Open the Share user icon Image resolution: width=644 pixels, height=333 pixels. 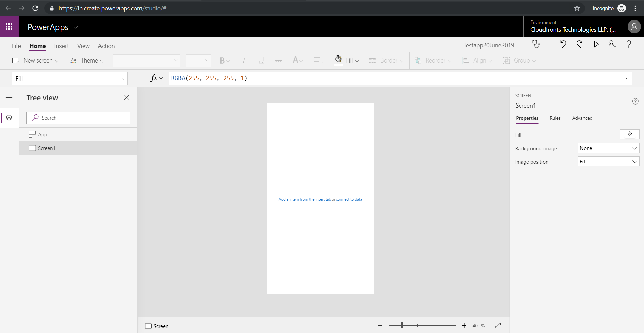(612, 44)
